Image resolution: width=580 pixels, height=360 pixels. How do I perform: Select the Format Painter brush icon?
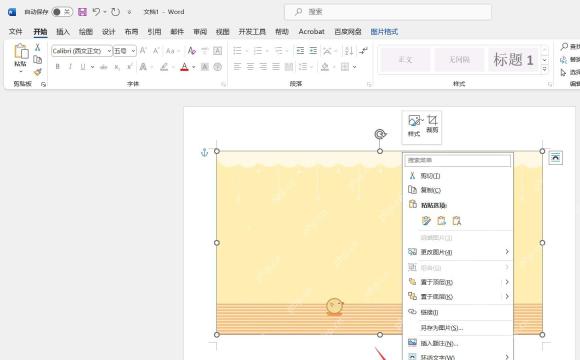click(37, 72)
